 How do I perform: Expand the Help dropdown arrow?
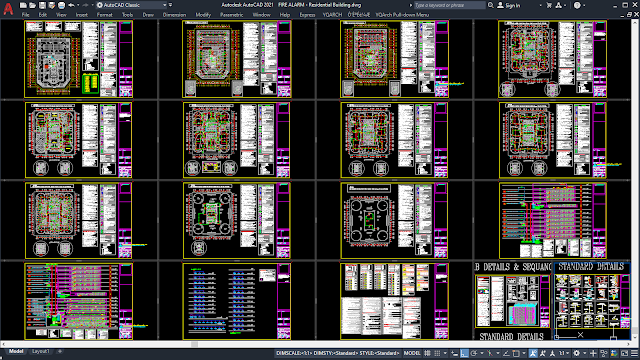584,5
